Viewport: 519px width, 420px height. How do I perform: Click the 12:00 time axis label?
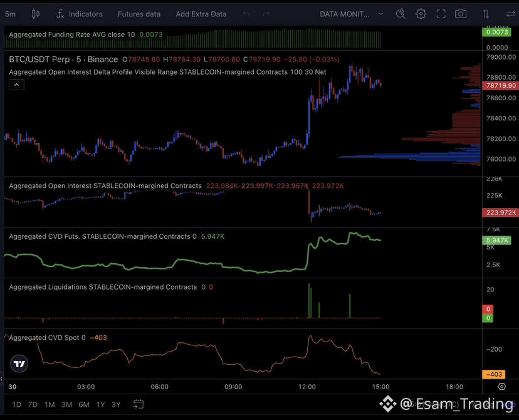tap(307, 387)
